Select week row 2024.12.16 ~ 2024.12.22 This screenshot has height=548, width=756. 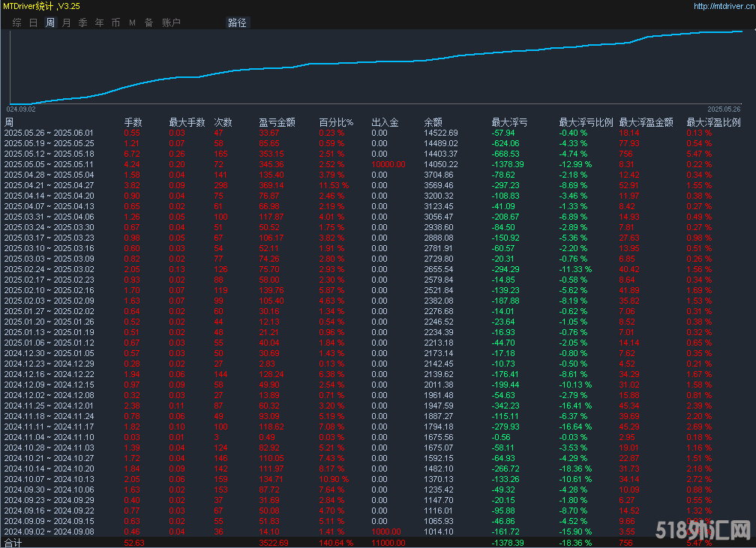click(378, 375)
